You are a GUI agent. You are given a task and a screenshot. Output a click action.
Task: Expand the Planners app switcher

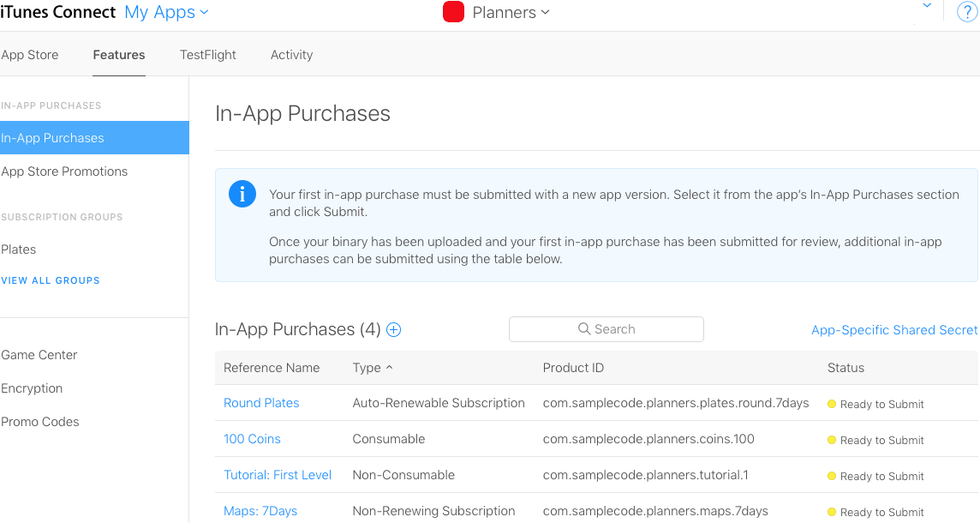pos(511,13)
